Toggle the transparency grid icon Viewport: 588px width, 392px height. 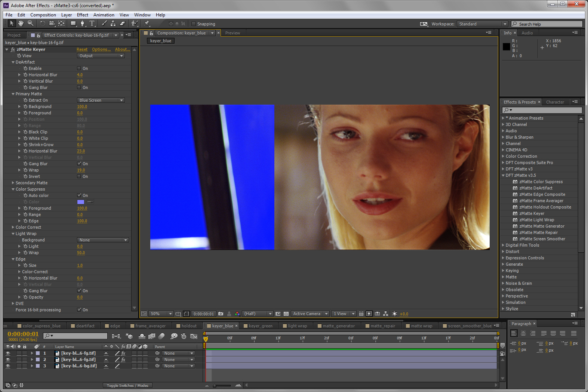(x=286, y=314)
